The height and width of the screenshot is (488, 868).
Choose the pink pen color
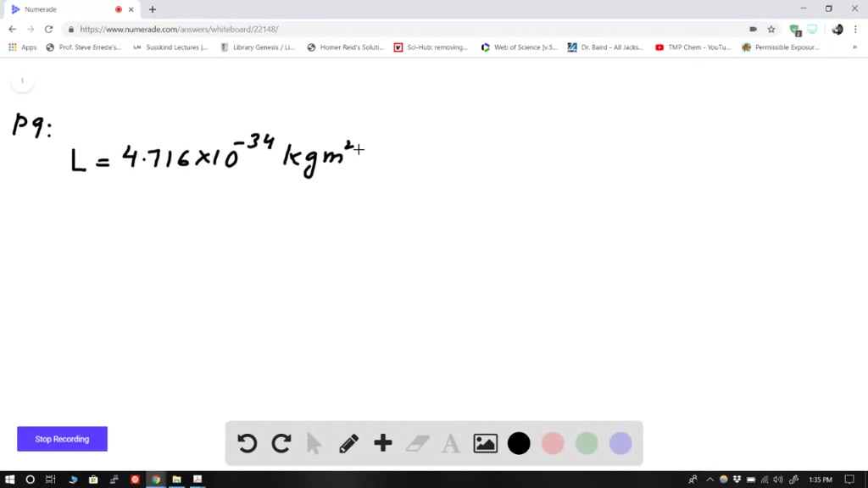coord(553,443)
